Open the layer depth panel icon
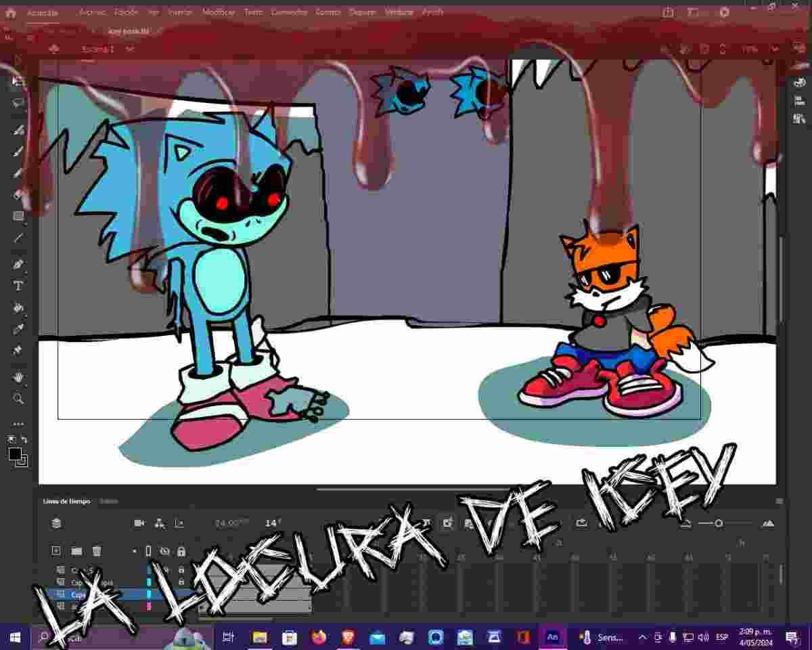 [179, 523]
